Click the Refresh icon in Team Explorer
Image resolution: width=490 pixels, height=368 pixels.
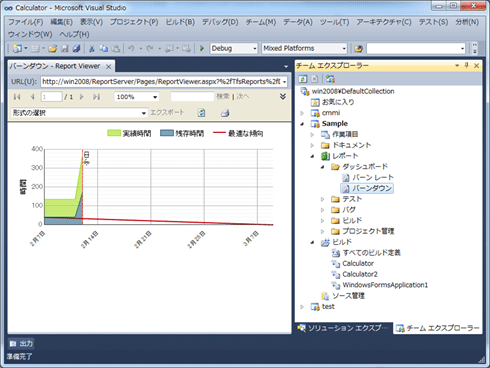(303, 79)
